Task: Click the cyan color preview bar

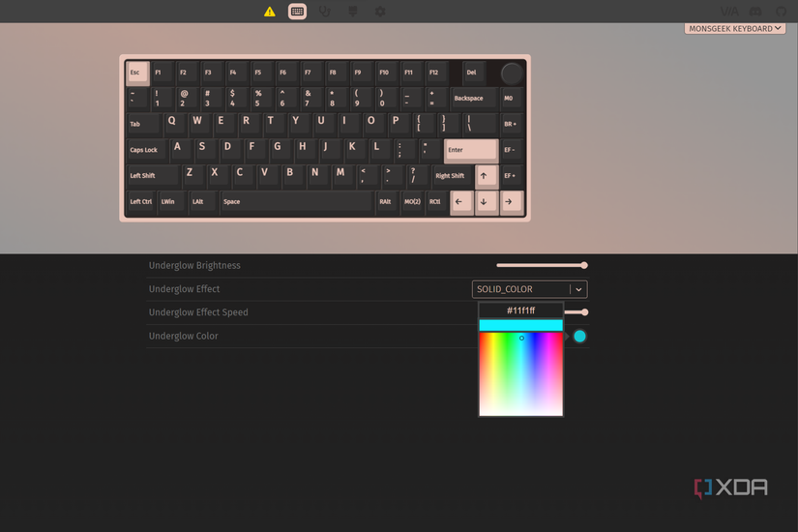Action: (x=521, y=325)
